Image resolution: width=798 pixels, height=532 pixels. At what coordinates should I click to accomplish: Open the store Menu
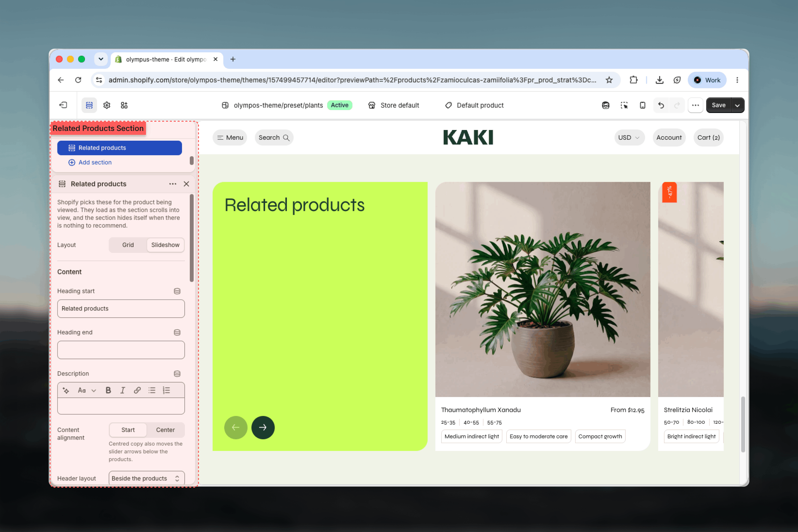pos(230,138)
